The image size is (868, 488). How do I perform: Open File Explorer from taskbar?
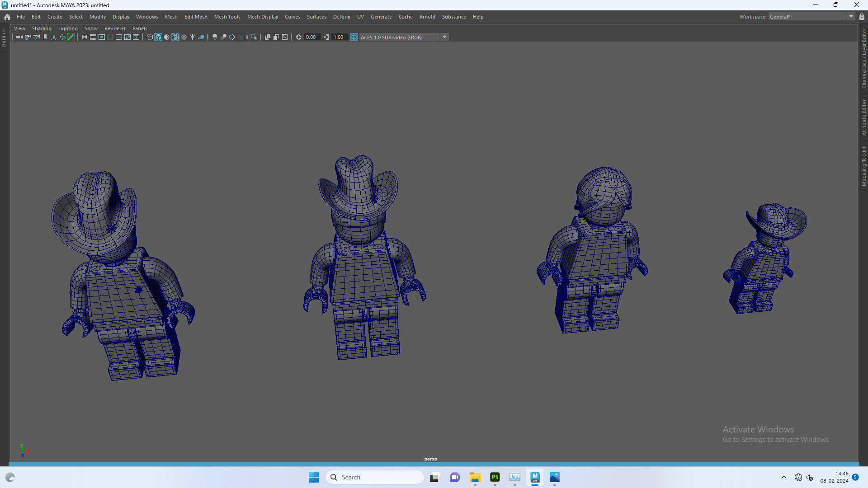pyautogui.click(x=475, y=477)
